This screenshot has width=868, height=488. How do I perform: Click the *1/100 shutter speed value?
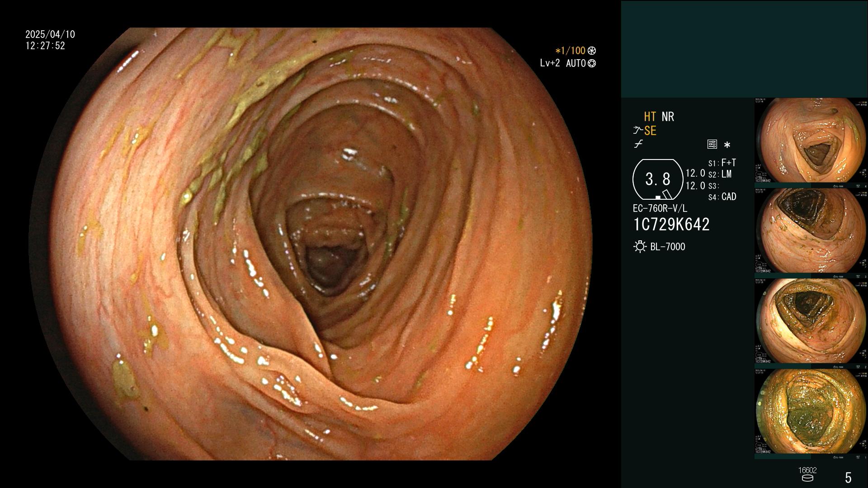click(570, 51)
